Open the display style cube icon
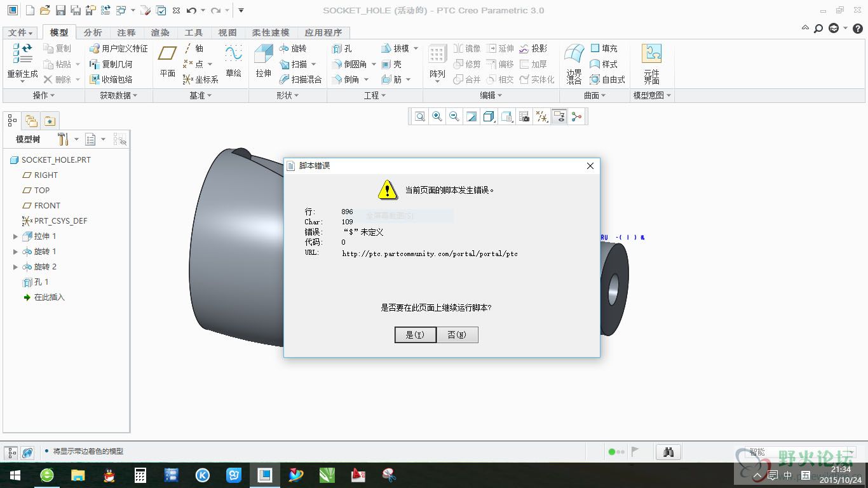The width and height of the screenshot is (868, 488). [x=487, y=116]
